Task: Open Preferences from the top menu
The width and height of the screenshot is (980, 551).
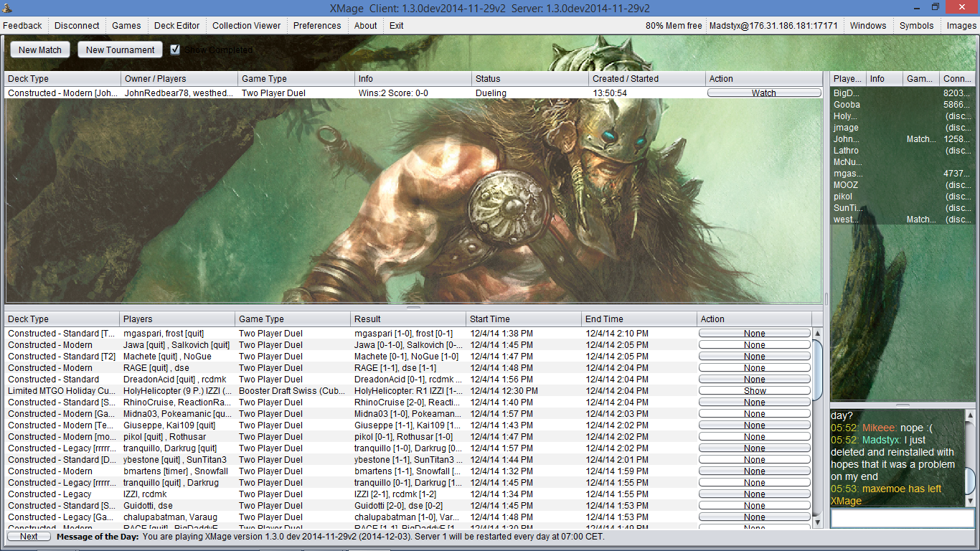Action: [x=317, y=25]
